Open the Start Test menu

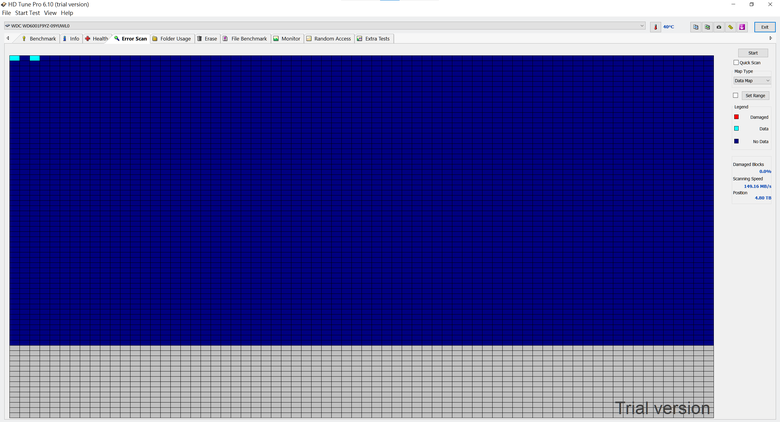tap(27, 13)
